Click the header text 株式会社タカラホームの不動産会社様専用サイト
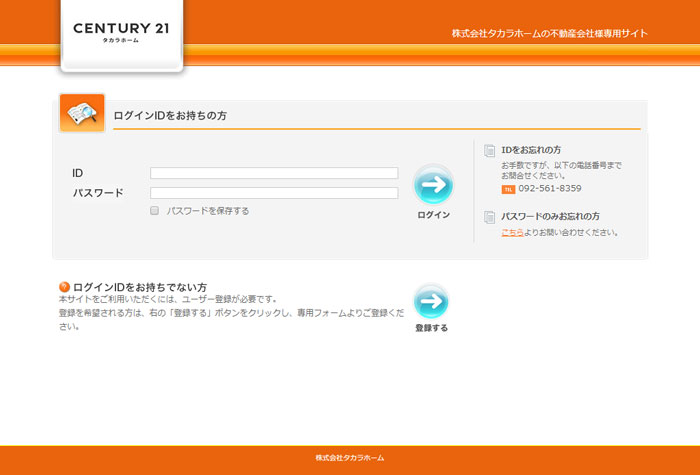 click(x=550, y=33)
